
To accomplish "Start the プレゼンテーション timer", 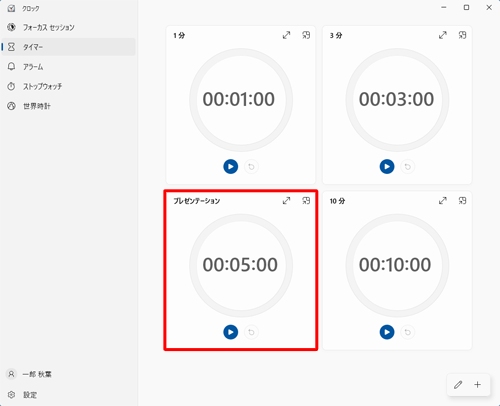I will coord(230,332).
